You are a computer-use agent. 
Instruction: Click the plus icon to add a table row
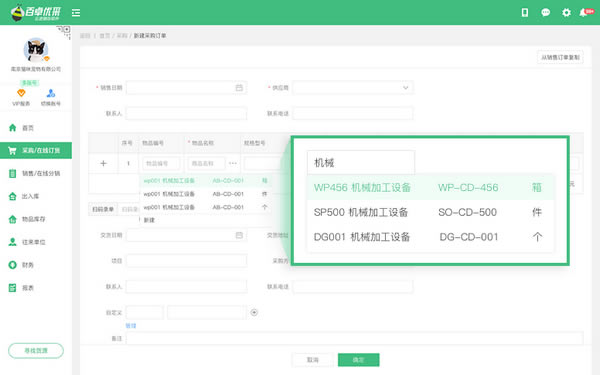[103, 163]
